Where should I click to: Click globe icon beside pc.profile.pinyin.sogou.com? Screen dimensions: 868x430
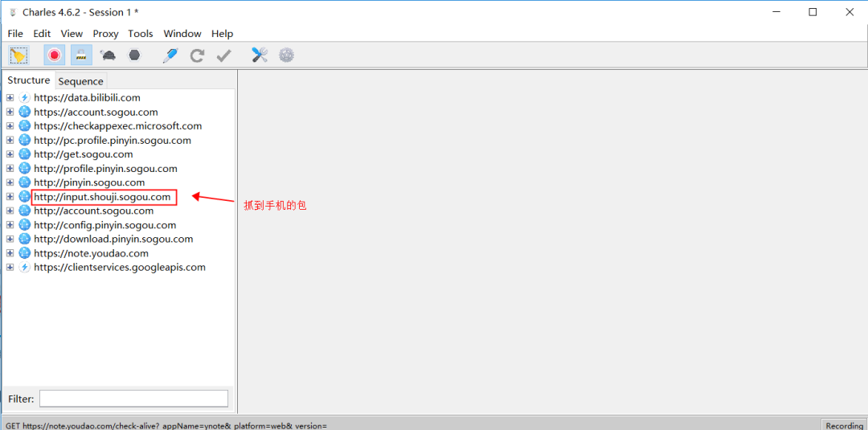24,140
